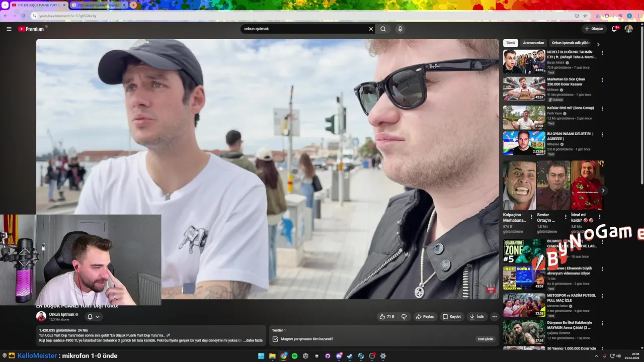The height and width of the screenshot is (362, 644).
Task: Focus the browser address bar URL
Action: 302,16
